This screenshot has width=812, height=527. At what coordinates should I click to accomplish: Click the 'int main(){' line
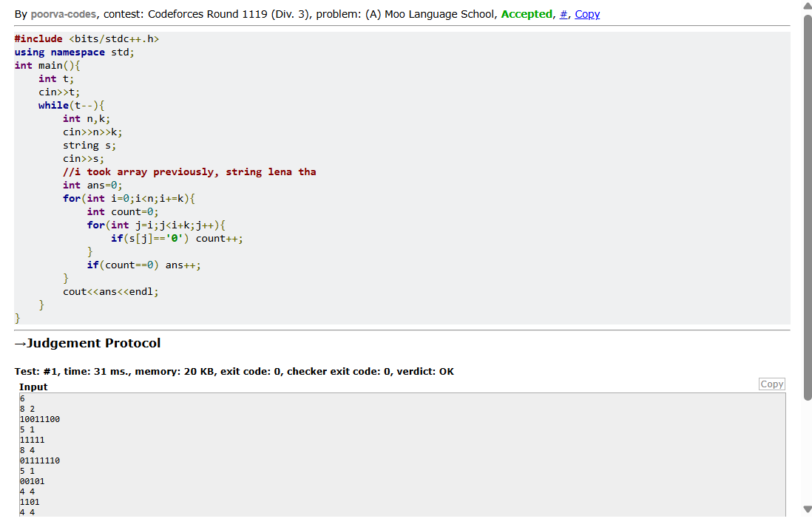47,66
